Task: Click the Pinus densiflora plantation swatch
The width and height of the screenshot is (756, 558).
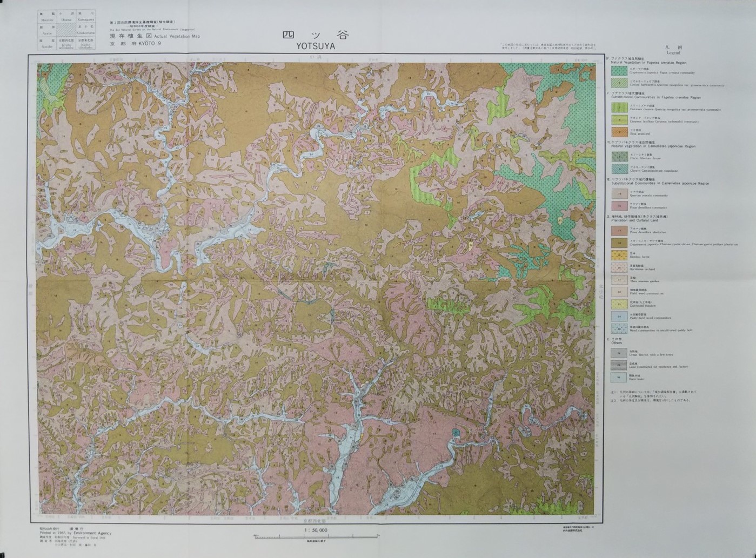Action: (x=619, y=231)
